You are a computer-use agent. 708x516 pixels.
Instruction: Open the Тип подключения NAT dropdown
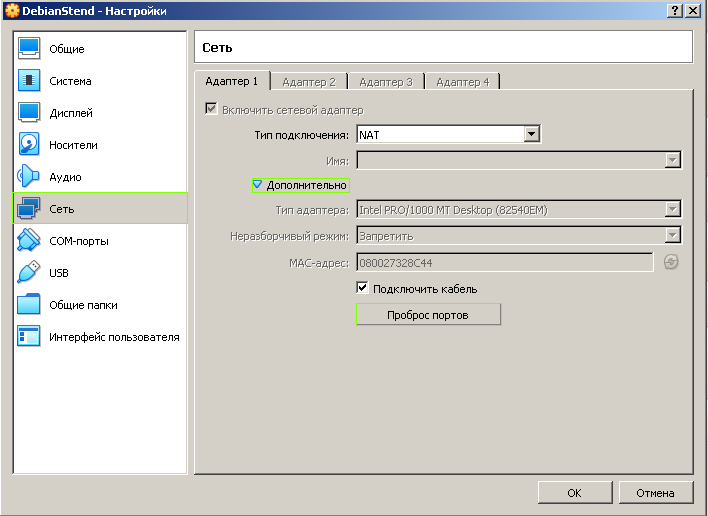[x=449, y=135]
